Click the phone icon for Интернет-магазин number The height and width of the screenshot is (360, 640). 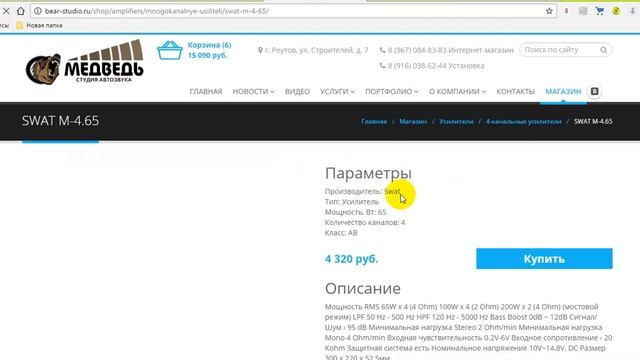(x=382, y=50)
